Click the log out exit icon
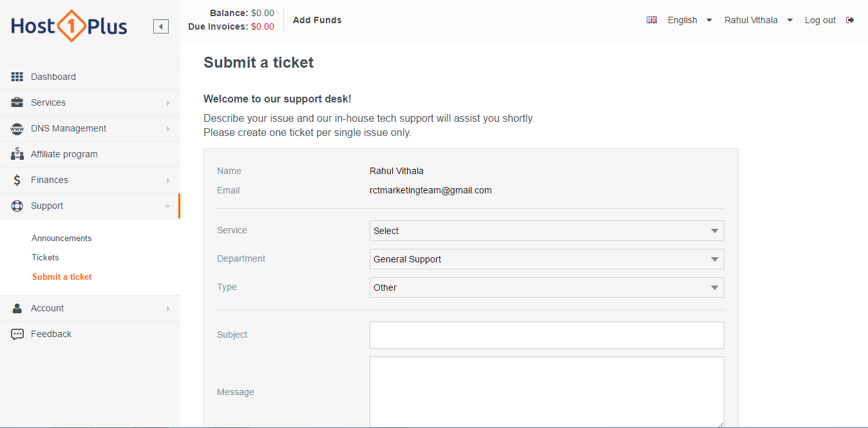Viewport: 868px width, 428px height. coord(850,20)
